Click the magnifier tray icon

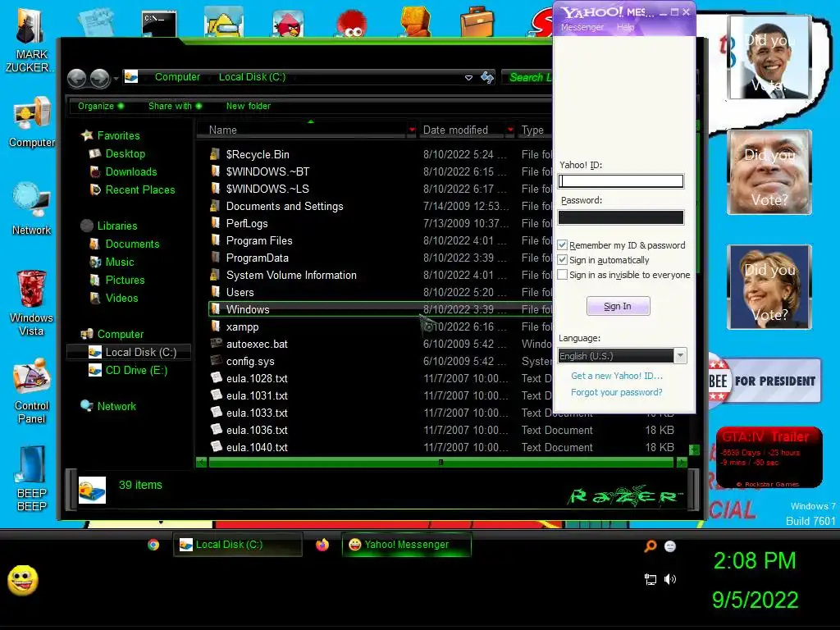(651, 546)
